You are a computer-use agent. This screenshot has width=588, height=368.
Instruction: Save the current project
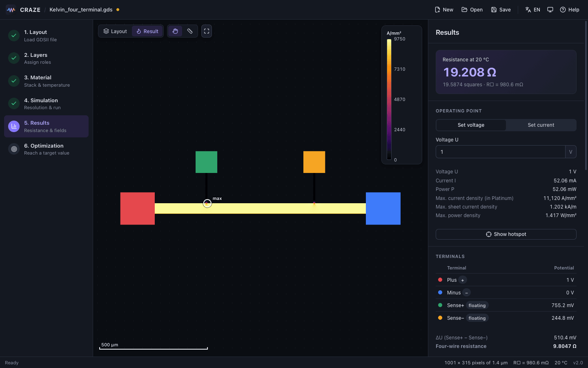click(501, 10)
